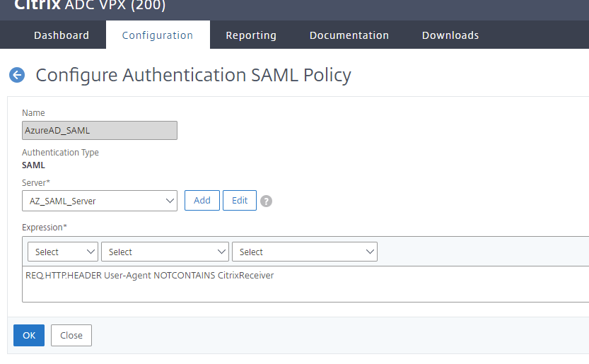Open the first expression Select dropdown
The height and width of the screenshot is (364, 589).
pos(63,252)
